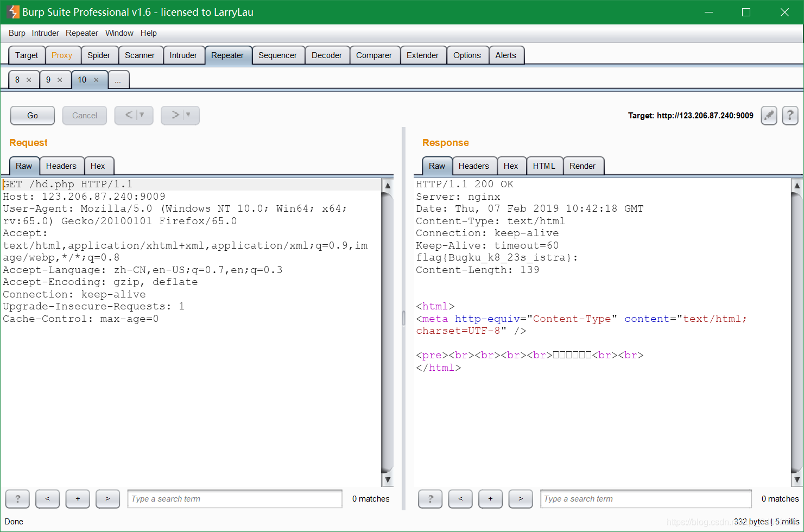Add a new Repeater tab via the ellipsis tab
804x532 pixels.
click(118, 80)
